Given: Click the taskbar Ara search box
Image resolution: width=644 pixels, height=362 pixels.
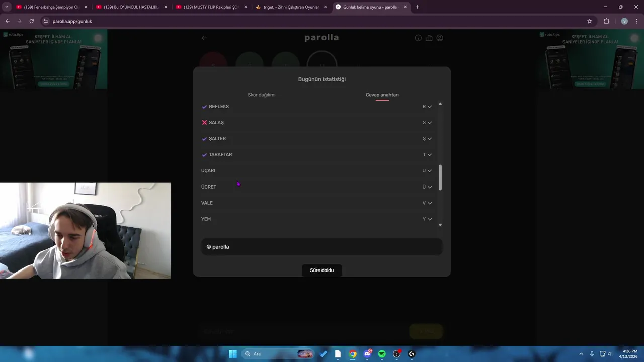Looking at the screenshot, I should tap(278, 354).
